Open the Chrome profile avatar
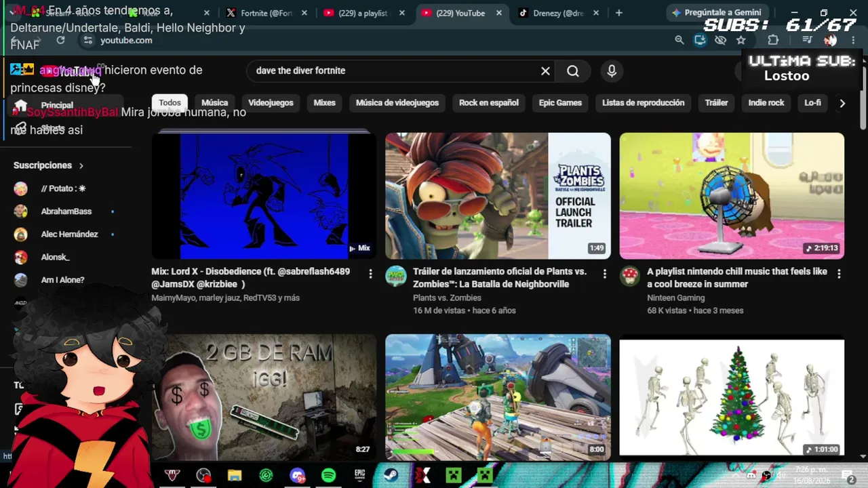The image size is (868, 488). pyautogui.click(x=830, y=40)
